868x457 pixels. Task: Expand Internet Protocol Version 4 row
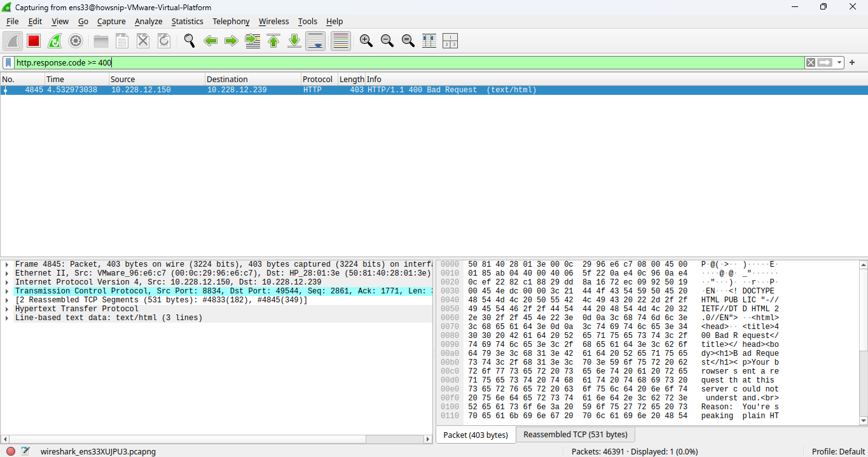pos(7,282)
